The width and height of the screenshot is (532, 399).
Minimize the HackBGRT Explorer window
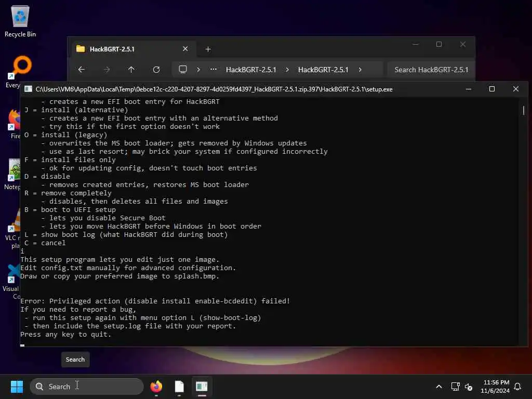[416, 44]
